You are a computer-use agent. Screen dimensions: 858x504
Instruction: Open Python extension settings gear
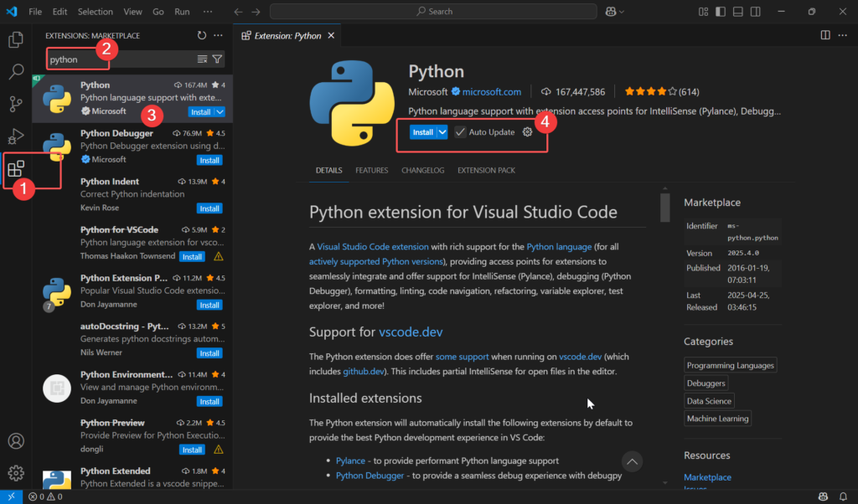point(527,132)
